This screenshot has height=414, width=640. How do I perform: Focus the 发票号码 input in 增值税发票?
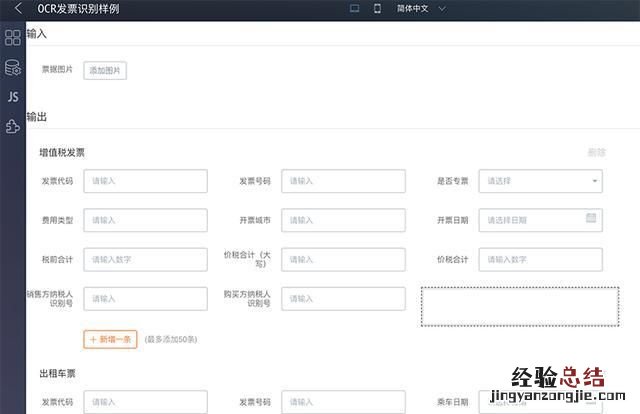pos(343,181)
